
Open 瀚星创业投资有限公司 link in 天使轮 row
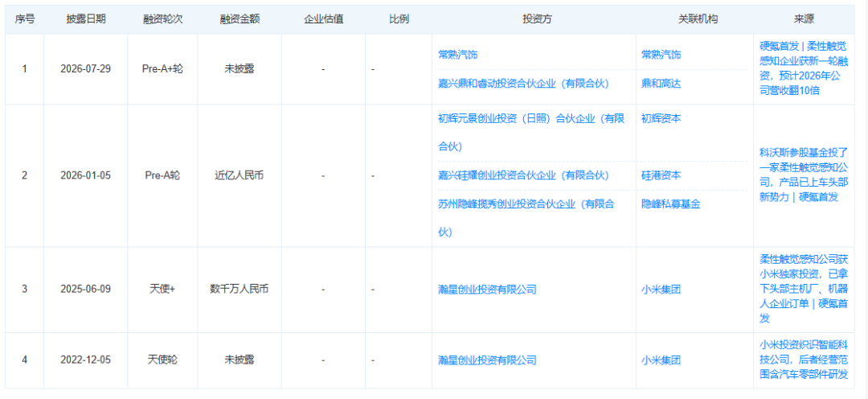487,360
